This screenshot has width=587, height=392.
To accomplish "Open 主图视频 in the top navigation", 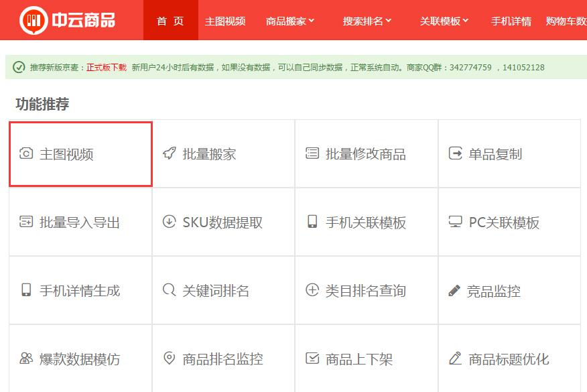I will pos(225,21).
